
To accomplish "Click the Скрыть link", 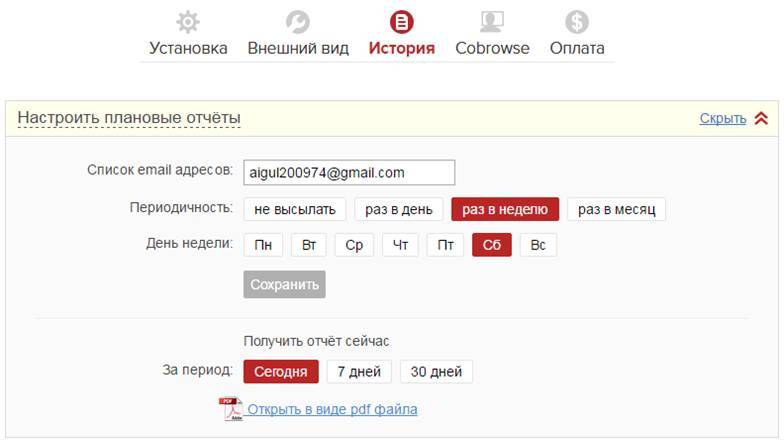I will (x=722, y=118).
